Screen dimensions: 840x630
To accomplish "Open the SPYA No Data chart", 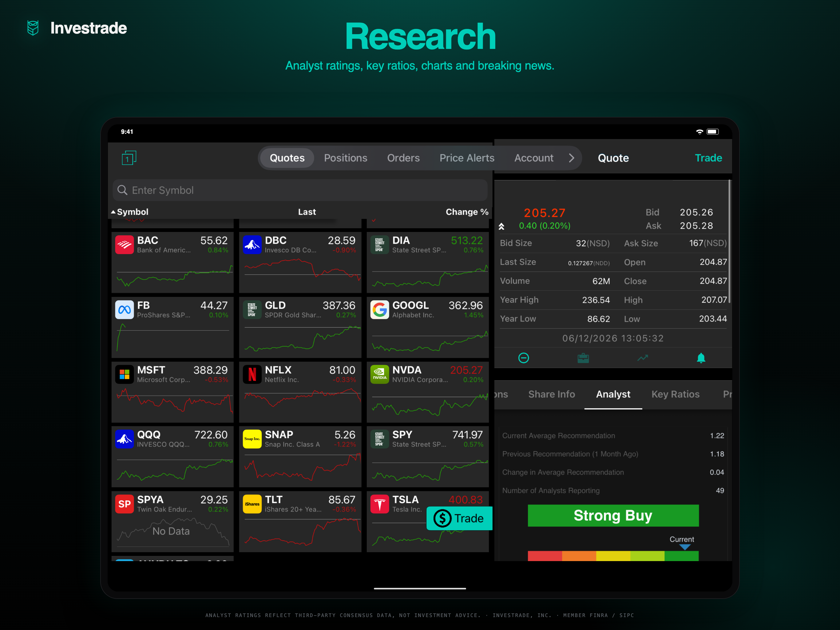I will (x=173, y=532).
